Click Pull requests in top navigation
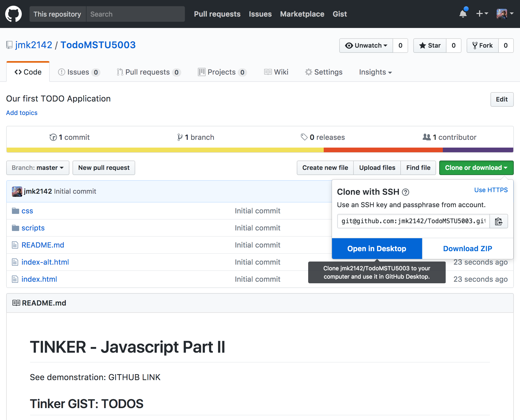Viewport: 520px width, 420px height. pos(217,14)
